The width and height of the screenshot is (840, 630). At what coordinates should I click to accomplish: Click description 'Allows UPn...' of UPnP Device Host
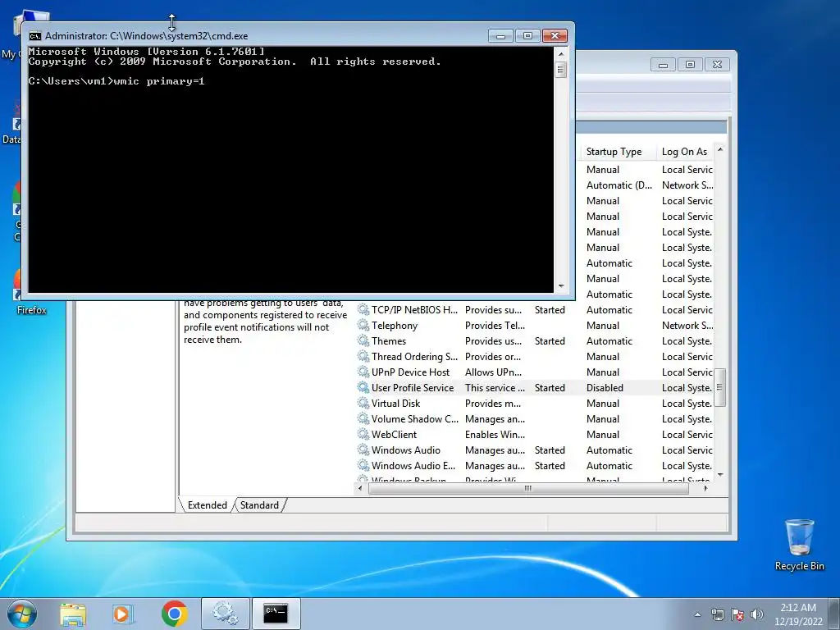(x=493, y=372)
